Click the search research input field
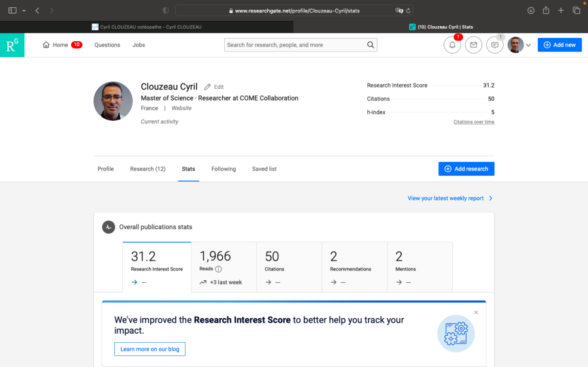Viewport: 588px width, 367px height. pyautogui.click(x=294, y=45)
